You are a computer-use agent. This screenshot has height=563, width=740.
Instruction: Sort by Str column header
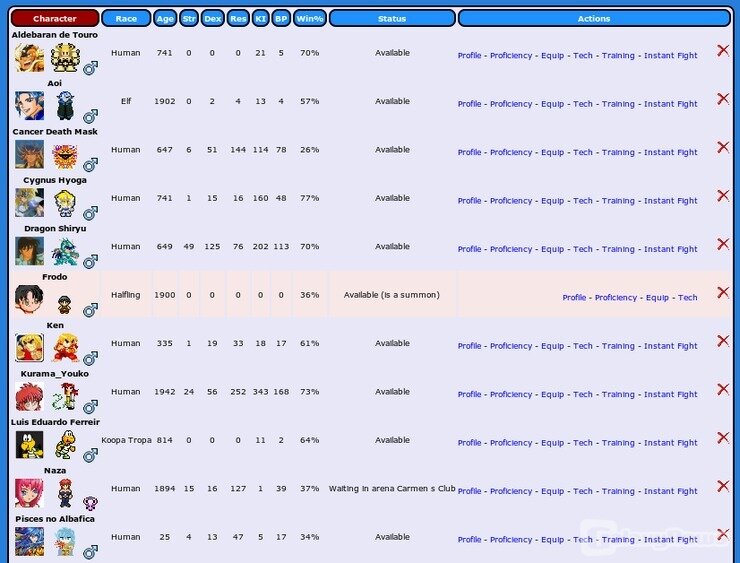click(x=189, y=18)
